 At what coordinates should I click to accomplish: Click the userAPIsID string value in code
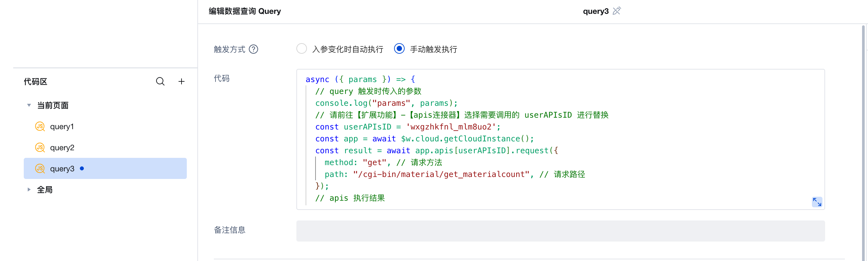pos(451,127)
